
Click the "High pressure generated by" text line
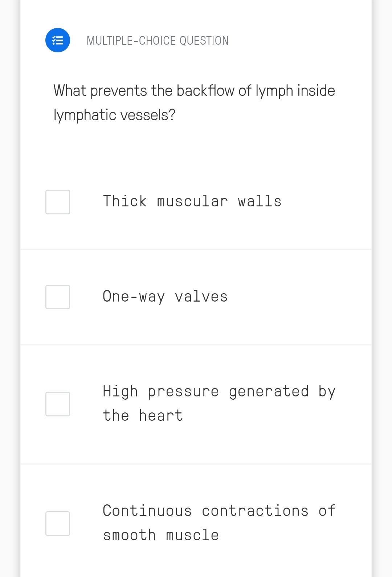point(219,392)
